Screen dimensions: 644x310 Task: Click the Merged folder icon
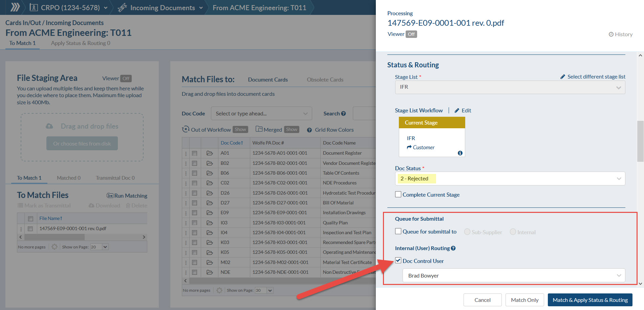(259, 129)
